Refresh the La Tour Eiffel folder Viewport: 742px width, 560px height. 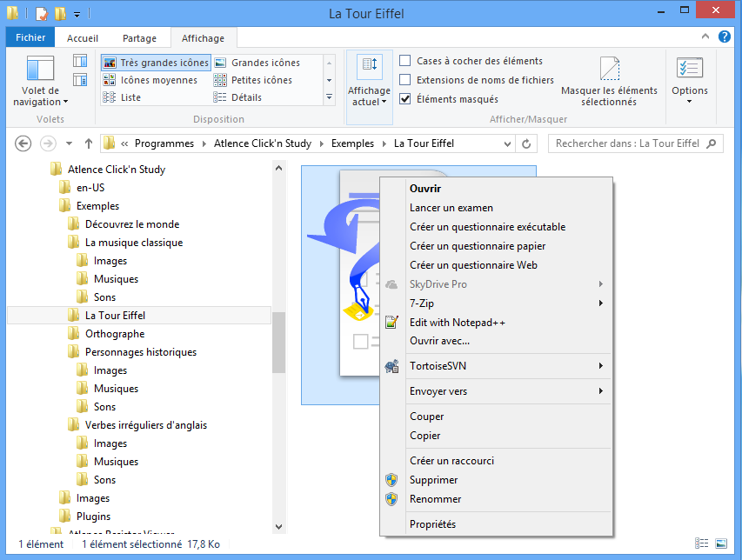[526, 143]
